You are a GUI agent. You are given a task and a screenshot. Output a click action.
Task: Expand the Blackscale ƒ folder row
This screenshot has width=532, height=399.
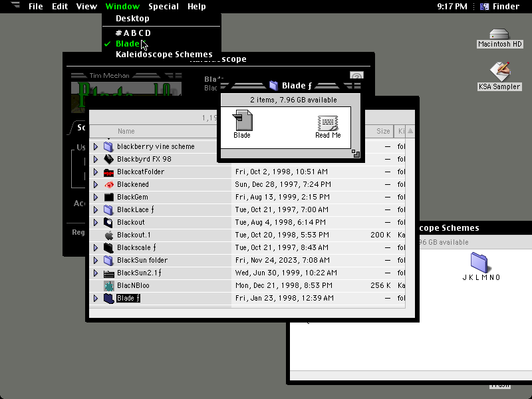click(x=96, y=247)
